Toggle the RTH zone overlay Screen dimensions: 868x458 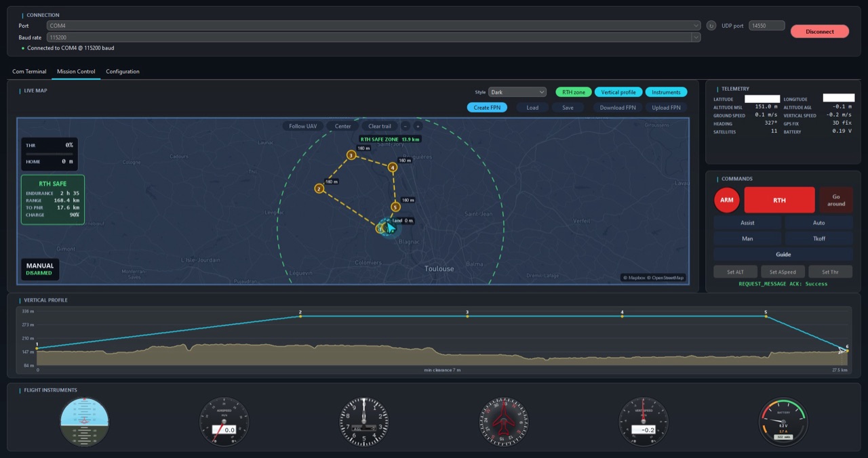coord(574,92)
